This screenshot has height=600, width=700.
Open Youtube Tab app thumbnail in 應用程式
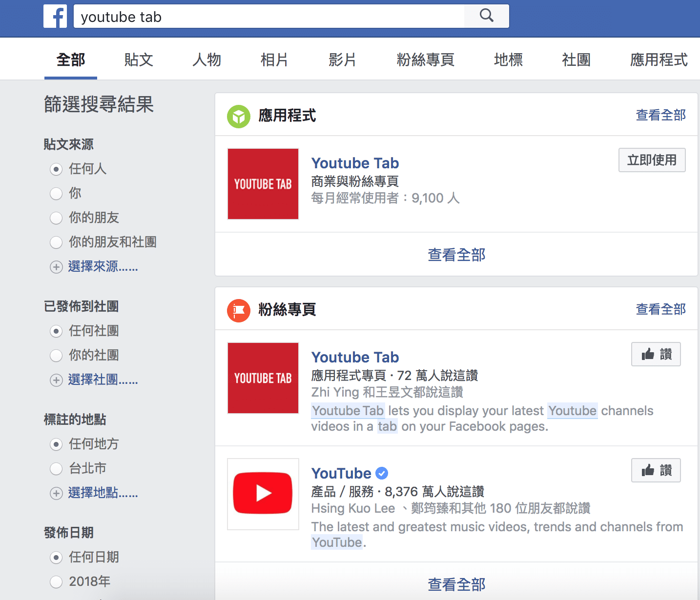pyautogui.click(x=263, y=184)
